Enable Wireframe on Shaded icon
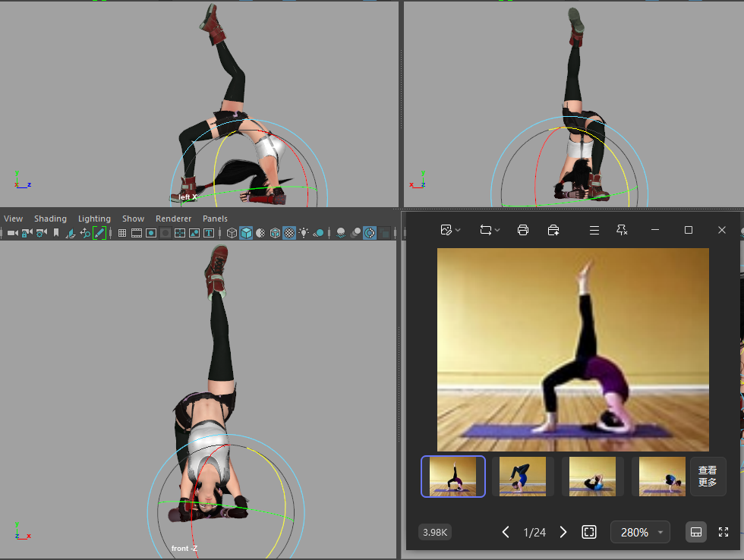The height and width of the screenshot is (560, 744). [x=275, y=233]
